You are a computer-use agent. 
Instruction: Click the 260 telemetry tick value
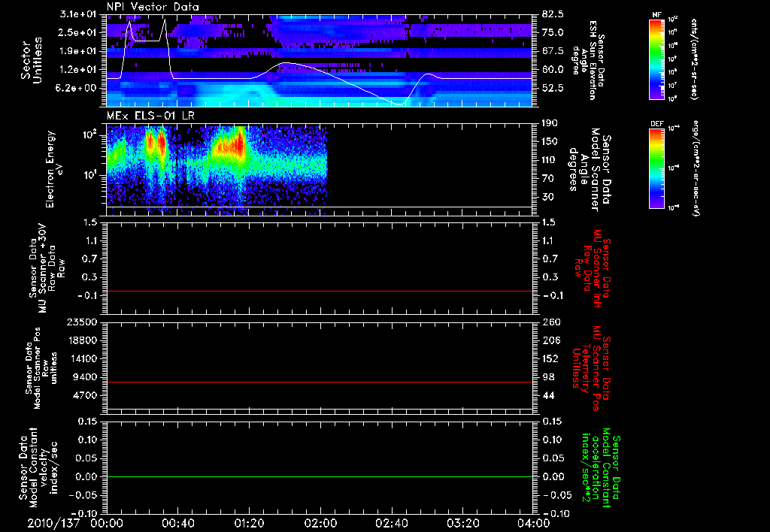click(x=550, y=322)
